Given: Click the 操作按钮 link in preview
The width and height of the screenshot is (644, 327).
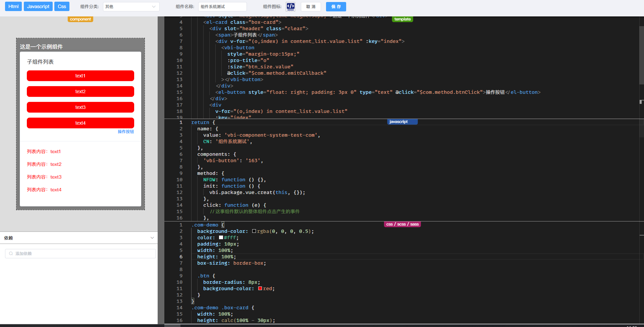Looking at the screenshot, I should click(126, 132).
